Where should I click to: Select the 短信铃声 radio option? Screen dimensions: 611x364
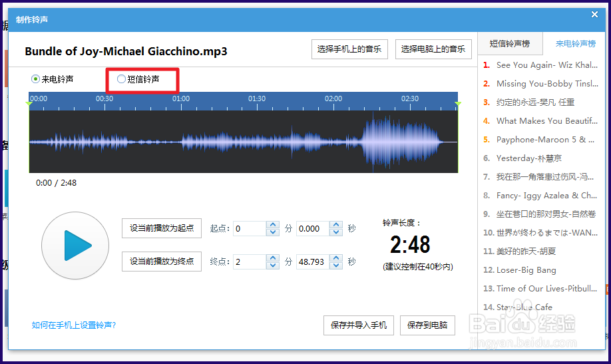tap(138, 79)
